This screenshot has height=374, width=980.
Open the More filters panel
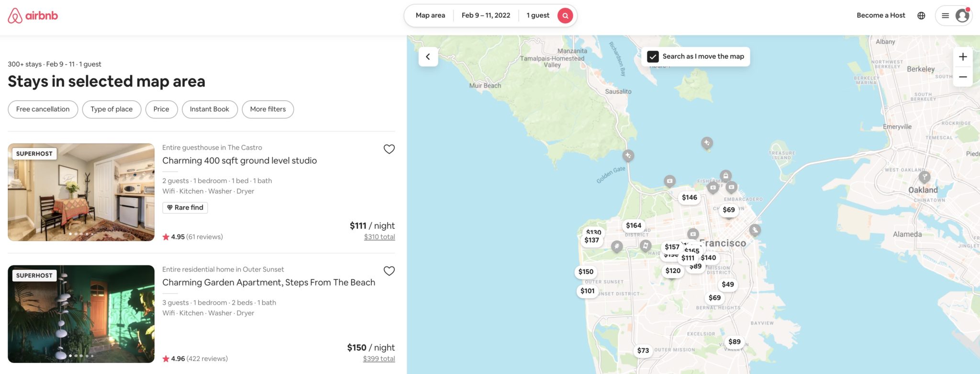(x=267, y=109)
